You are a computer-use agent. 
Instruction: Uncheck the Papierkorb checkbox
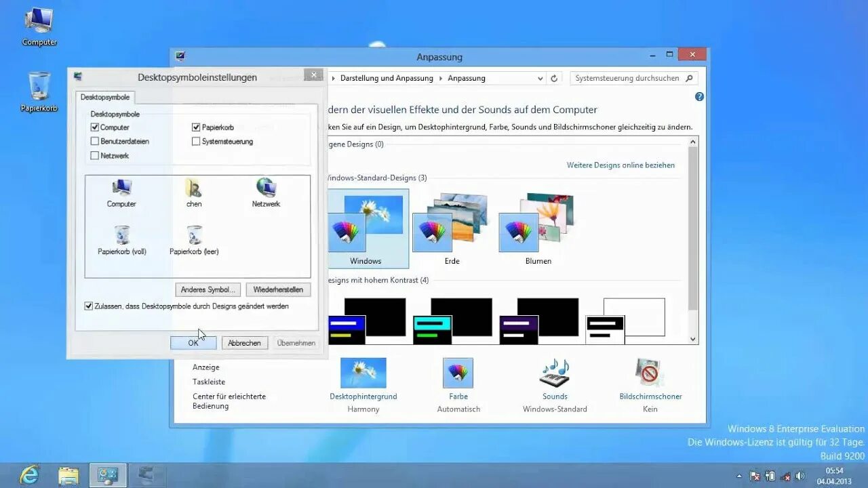(196, 127)
